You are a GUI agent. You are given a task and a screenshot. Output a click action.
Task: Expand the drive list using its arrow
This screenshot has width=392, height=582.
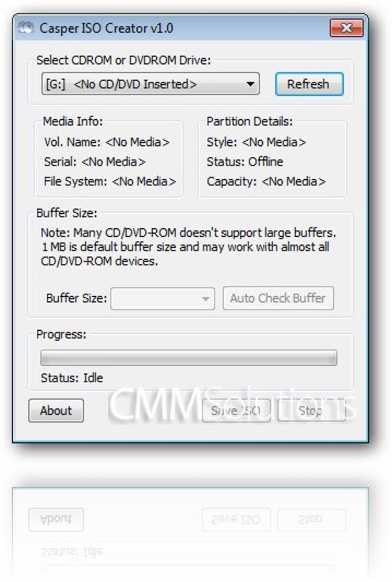[251, 84]
